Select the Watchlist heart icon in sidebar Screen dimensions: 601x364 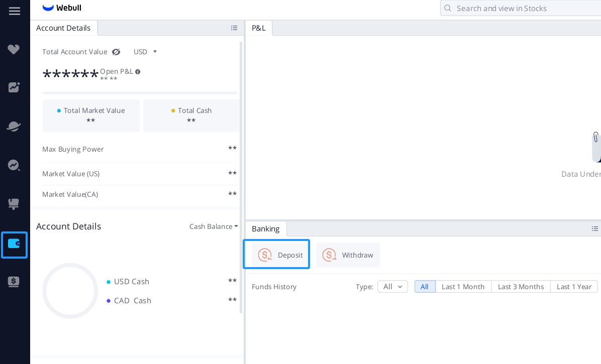[x=14, y=49]
